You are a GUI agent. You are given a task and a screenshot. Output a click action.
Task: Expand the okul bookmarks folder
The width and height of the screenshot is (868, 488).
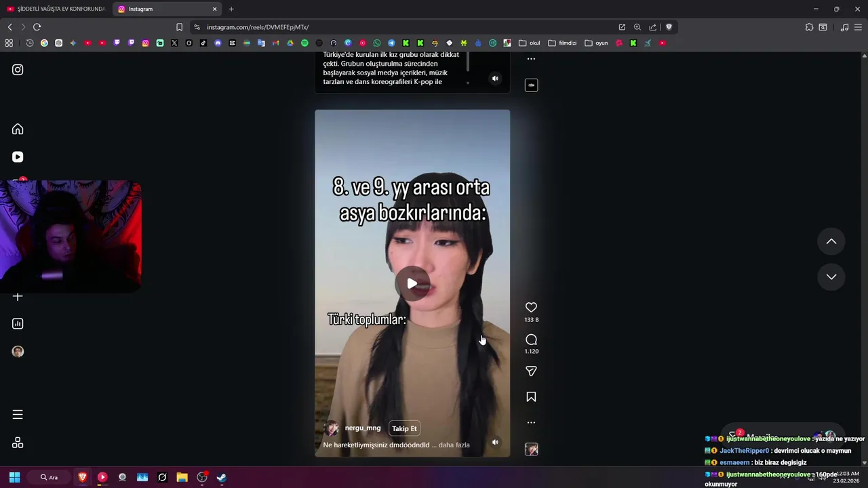tap(530, 43)
